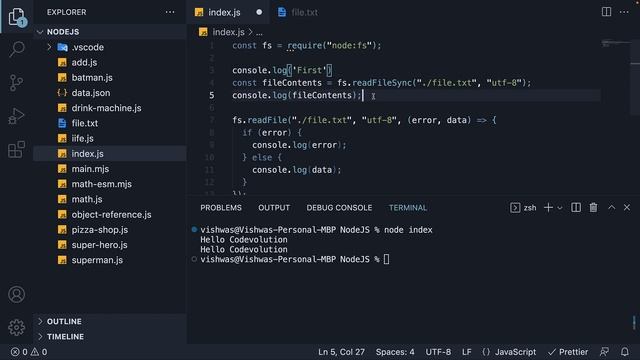This screenshot has height=360, width=640.
Task: Open editor more actions ellipsis
Action: click(624, 12)
